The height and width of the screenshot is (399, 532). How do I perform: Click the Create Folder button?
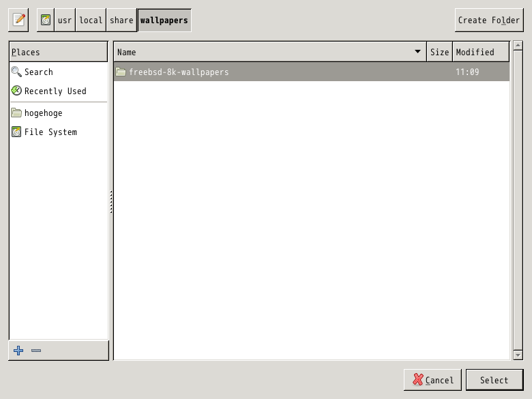click(489, 20)
